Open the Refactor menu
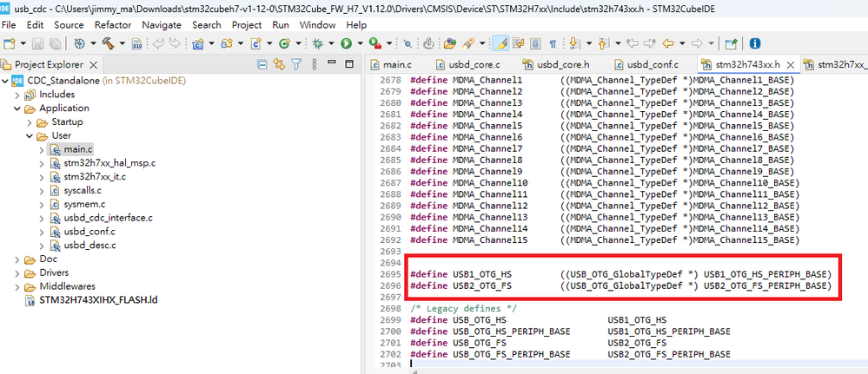 click(113, 25)
